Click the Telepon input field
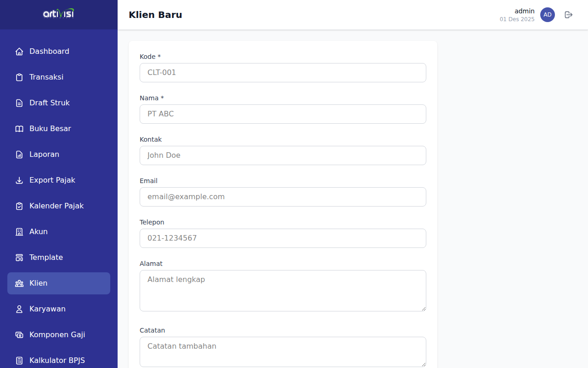Viewport: 588px width, 368px height. click(283, 238)
